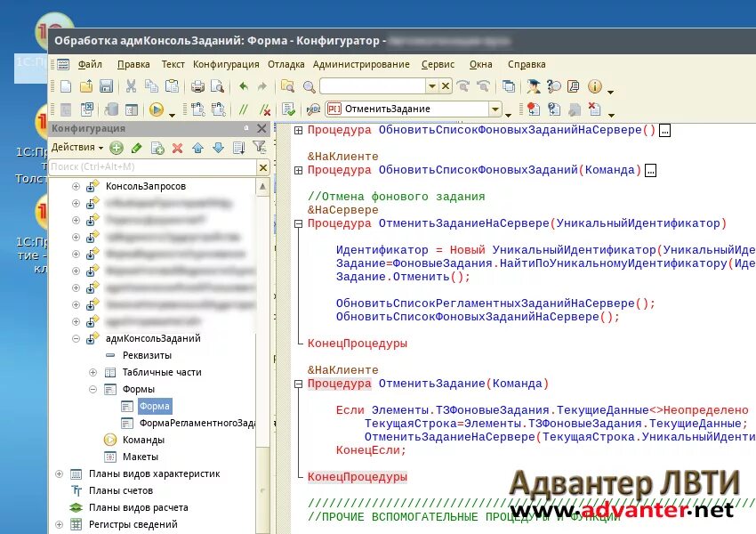
Task: Open the Отладка menu
Action: tap(286, 64)
